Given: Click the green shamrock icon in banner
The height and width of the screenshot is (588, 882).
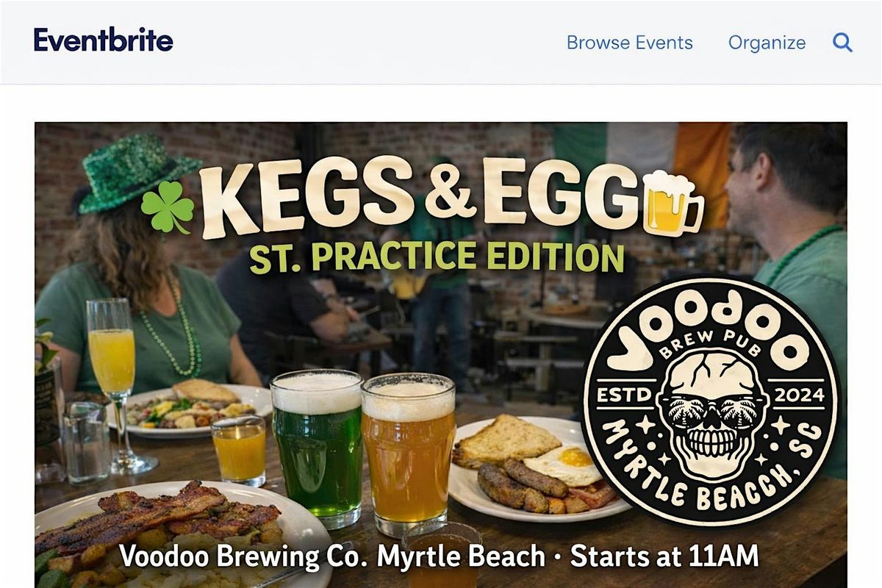Looking at the screenshot, I should pyautogui.click(x=168, y=207).
